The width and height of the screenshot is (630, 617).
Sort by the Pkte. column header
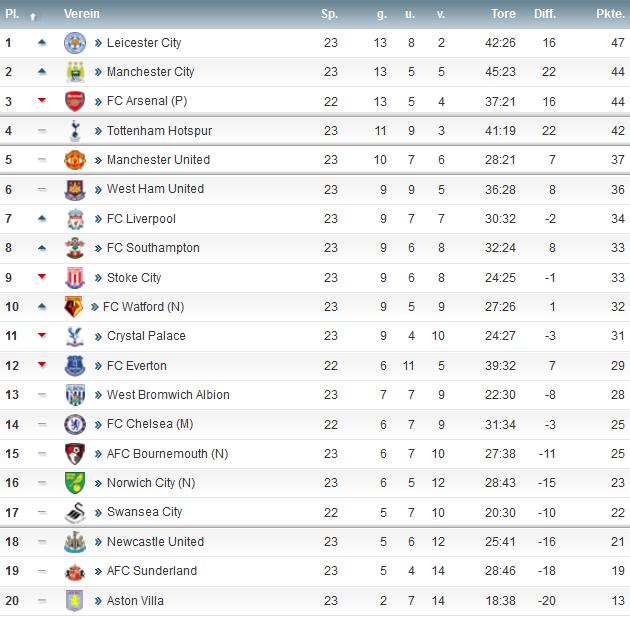(x=610, y=14)
